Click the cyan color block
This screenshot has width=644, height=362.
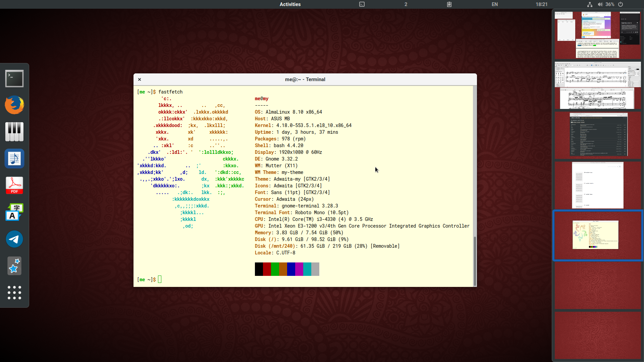[x=307, y=269]
